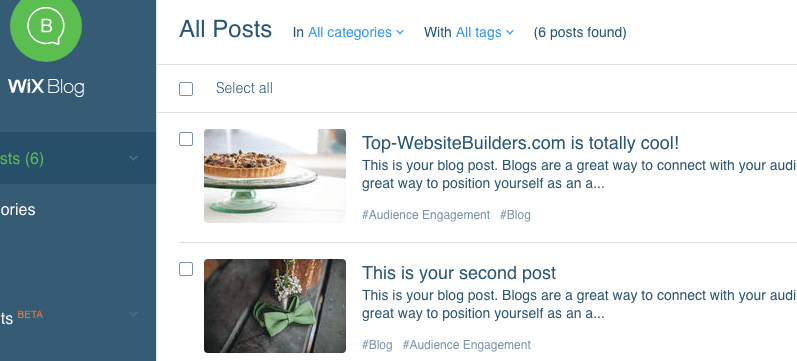This screenshot has height=361, width=797.
Task: Collapse the Posts (6) chevron in the sidebar
Action: (133, 158)
